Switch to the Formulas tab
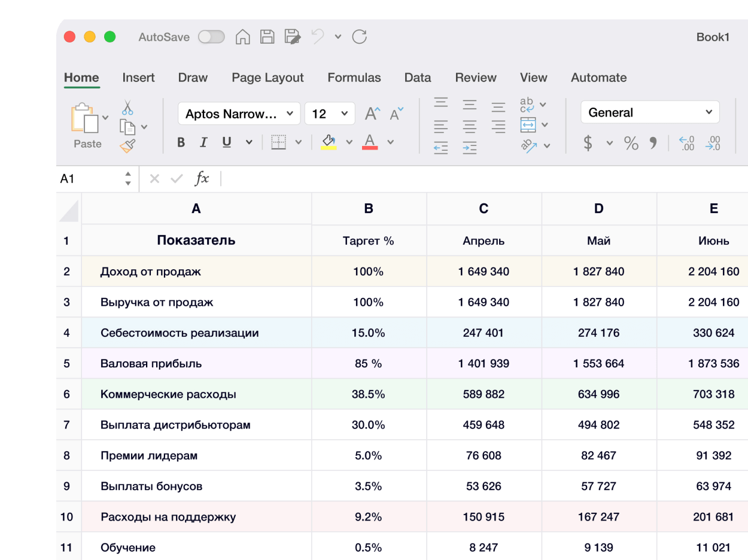This screenshot has height=560, width=748. click(354, 78)
